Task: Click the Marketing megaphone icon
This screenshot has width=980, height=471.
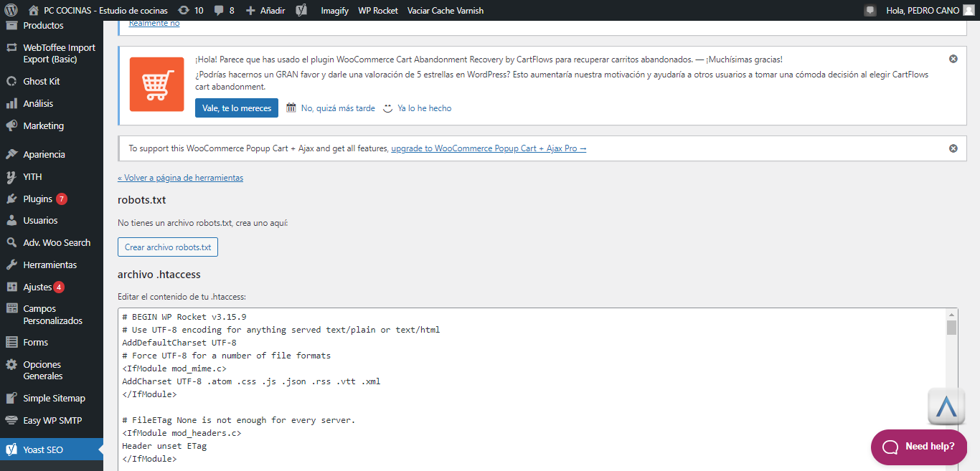Action: (x=11, y=125)
